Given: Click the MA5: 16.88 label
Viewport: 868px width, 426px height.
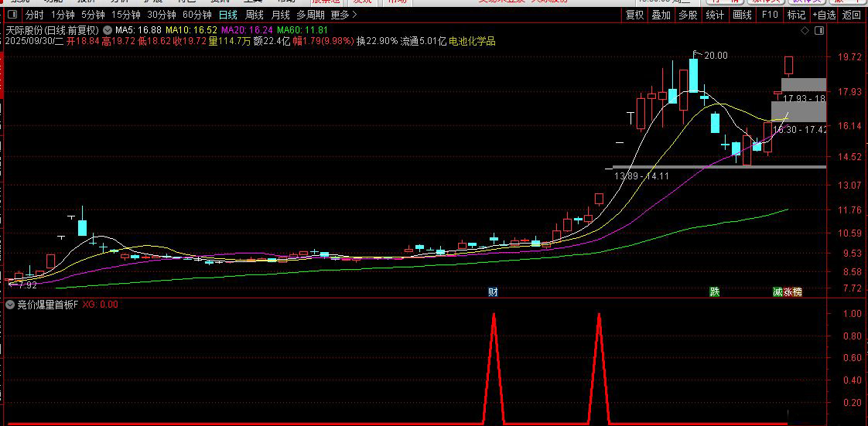Looking at the screenshot, I should (x=138, y=30).
